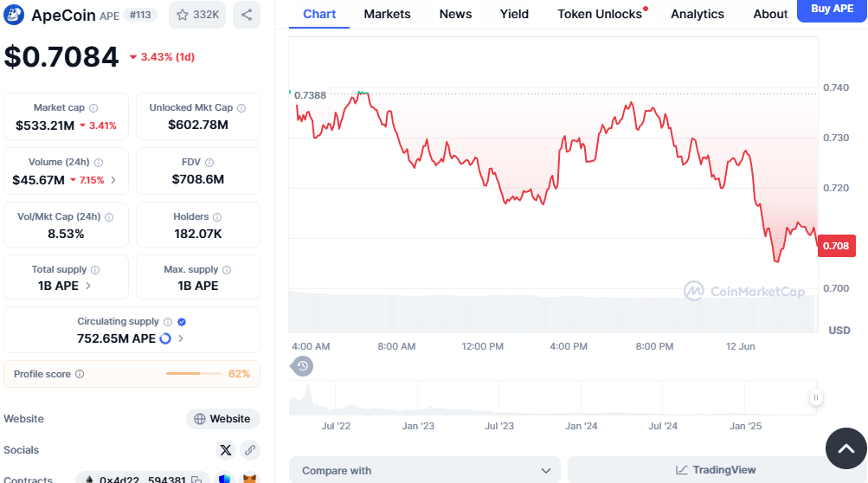The image size is (868, 483).
Task: Click the blue shield icon beside contract
Action: (224, 479)
